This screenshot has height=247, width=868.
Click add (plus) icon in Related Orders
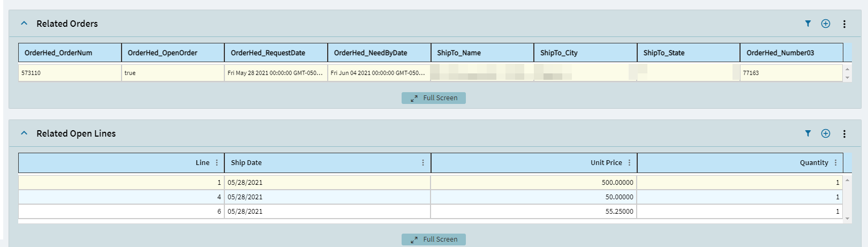coord(826,24)
